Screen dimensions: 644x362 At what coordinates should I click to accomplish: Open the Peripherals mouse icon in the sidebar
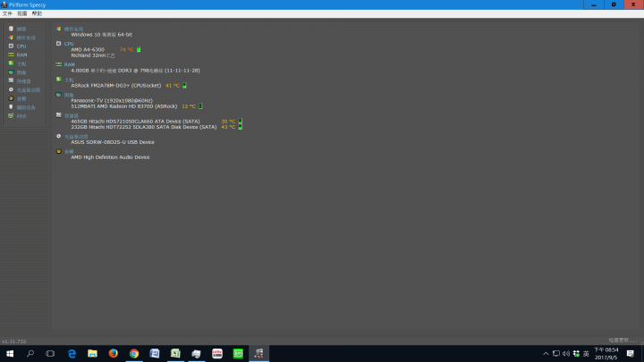point(11,107)
